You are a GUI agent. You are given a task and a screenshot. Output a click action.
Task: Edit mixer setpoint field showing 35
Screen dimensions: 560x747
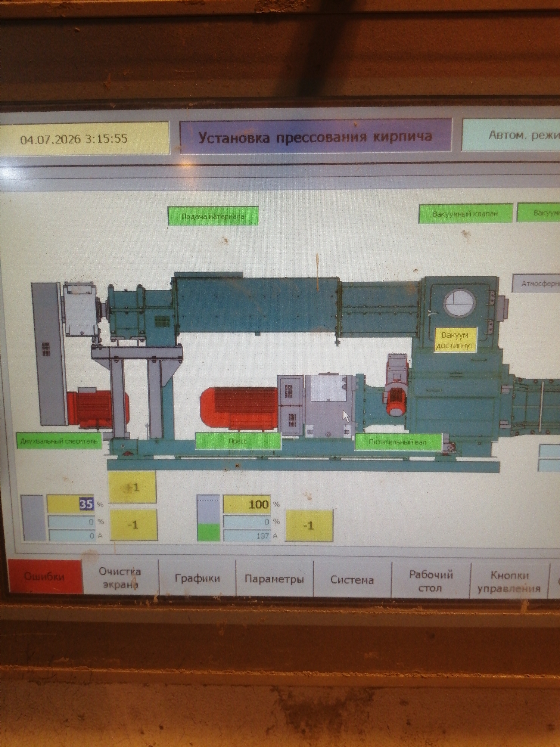71,504
